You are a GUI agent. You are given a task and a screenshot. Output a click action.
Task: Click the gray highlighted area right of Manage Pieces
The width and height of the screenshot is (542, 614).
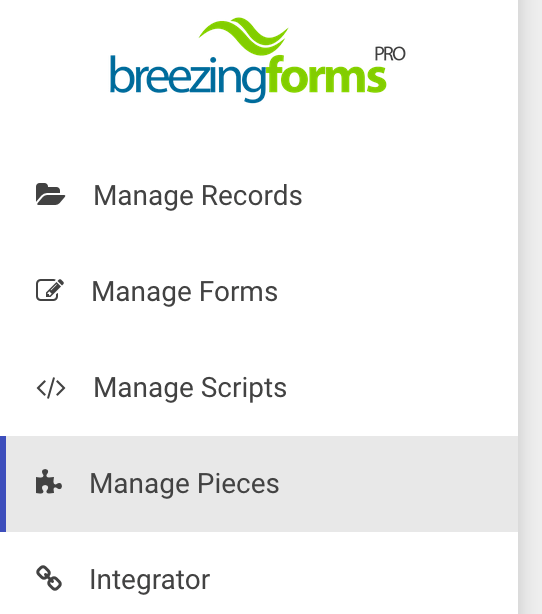point(397,484)
